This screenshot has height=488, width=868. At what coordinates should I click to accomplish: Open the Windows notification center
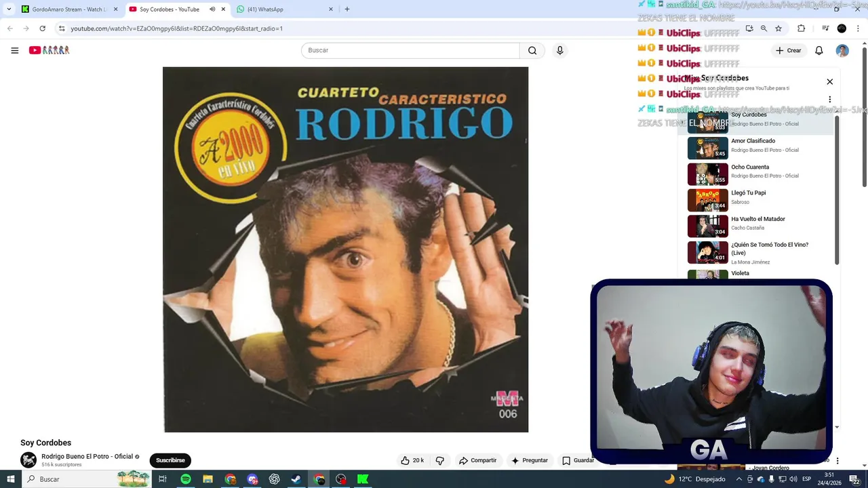[x=854, y=479]
